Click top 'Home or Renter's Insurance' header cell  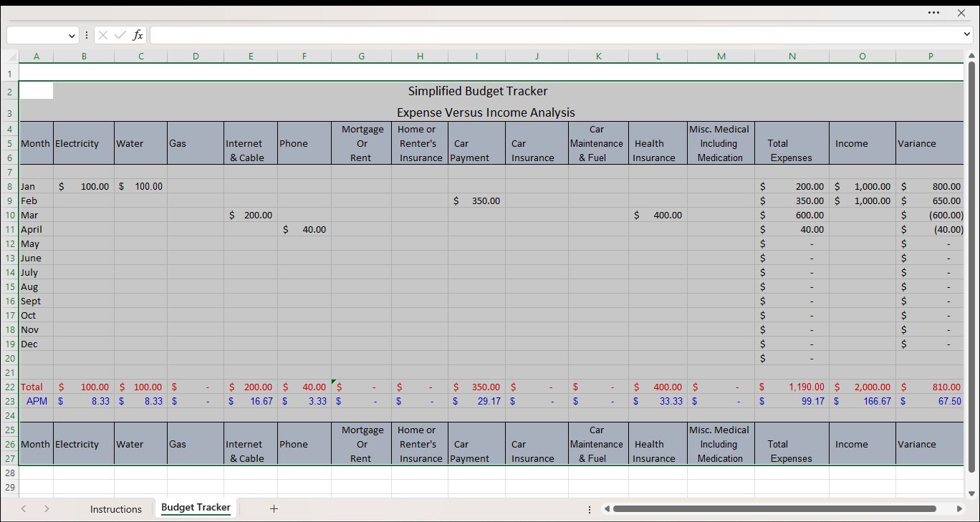click(x=420, y=143)
